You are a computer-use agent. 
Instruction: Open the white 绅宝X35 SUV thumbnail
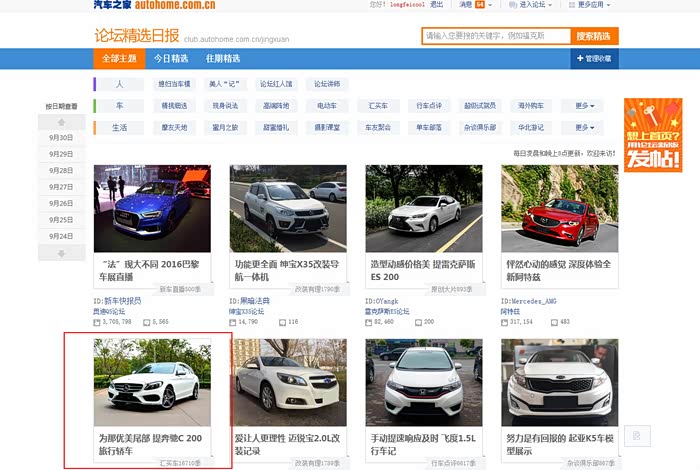[x=288, y=208]
